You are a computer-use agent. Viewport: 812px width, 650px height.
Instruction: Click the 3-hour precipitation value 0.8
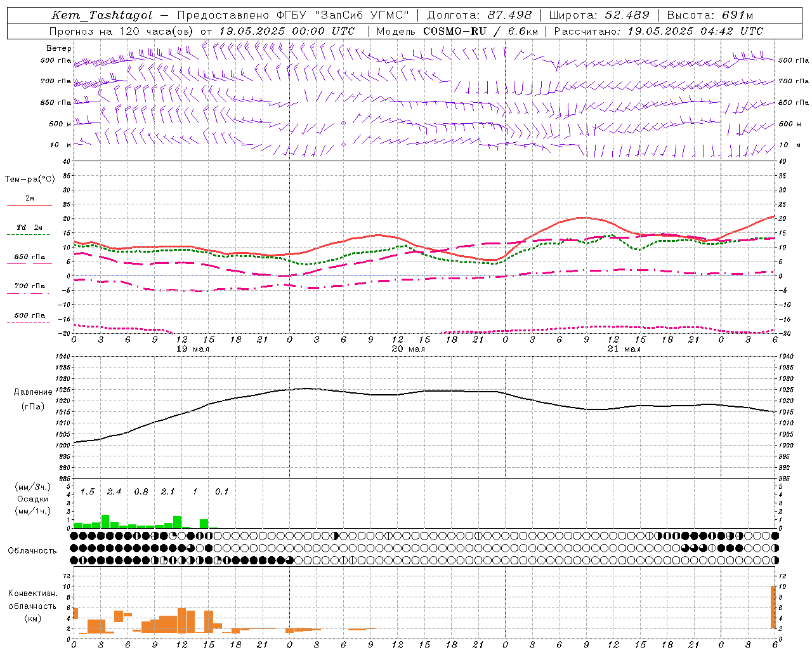point(141,492)
